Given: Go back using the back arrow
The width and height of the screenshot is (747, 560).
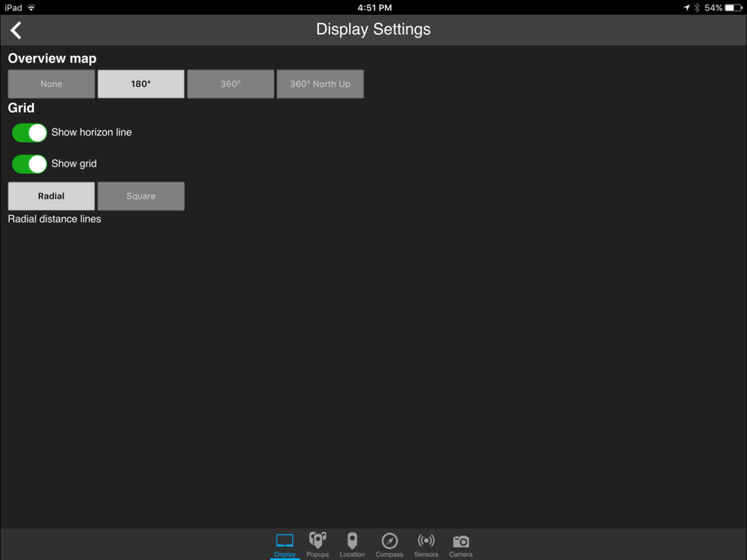Looking at the screenshot, I should [16, 30].
